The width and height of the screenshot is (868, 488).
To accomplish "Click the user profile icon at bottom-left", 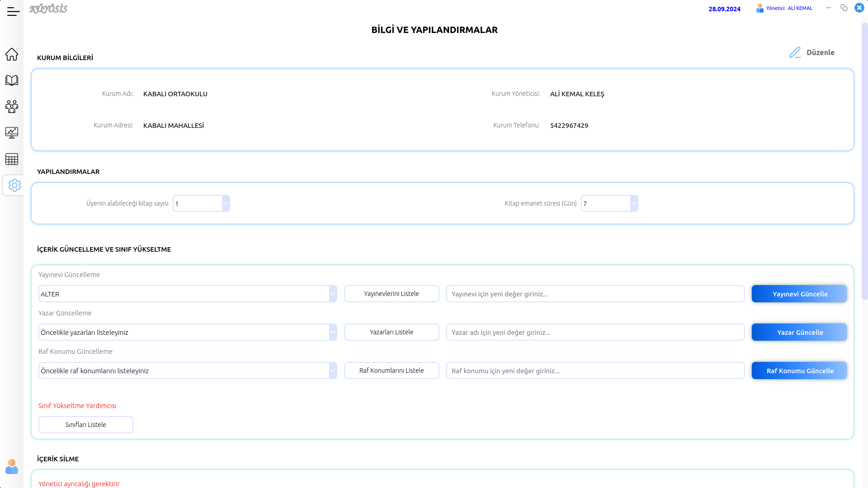I will click(12, 467).
